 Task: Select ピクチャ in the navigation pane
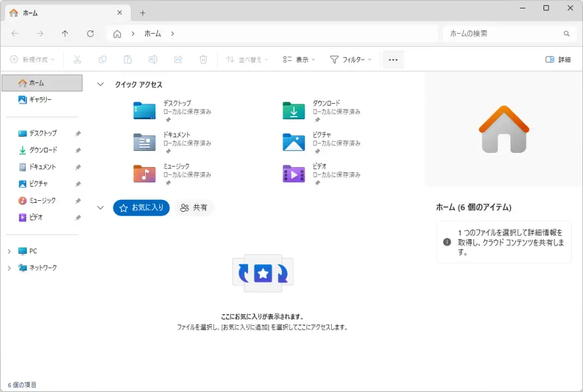pos(42,184)
